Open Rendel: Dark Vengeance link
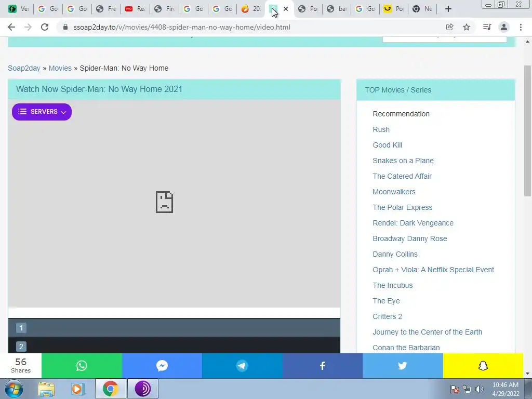The image size is (532, 399). point(413,223)
